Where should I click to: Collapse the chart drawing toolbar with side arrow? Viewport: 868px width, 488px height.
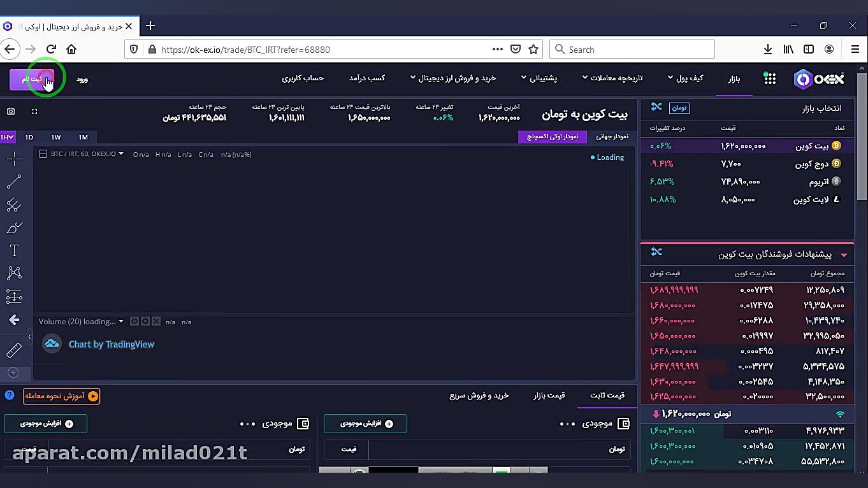pyautogui.click(x=29, y=336)
